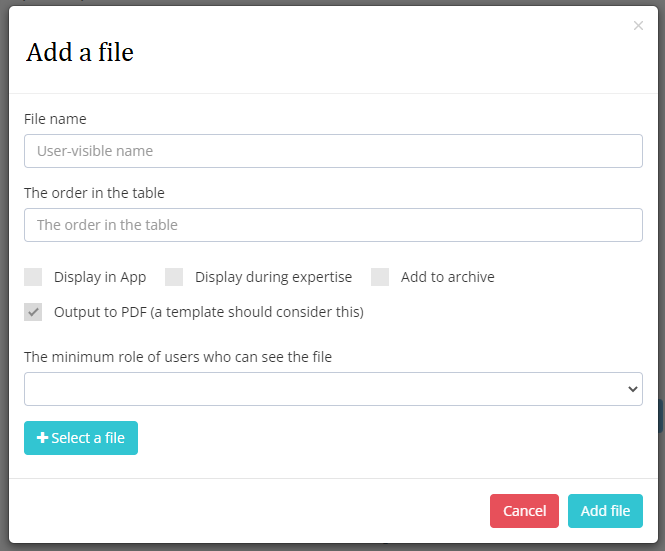Enable the Display during expertise checkbox
The width and height of the screenshot is (665, 551).
tap(174, 277)
